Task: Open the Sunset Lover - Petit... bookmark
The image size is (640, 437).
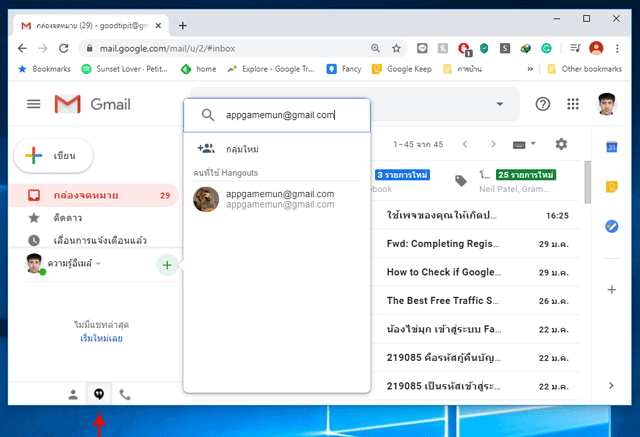Action: (x=124, y=69)
